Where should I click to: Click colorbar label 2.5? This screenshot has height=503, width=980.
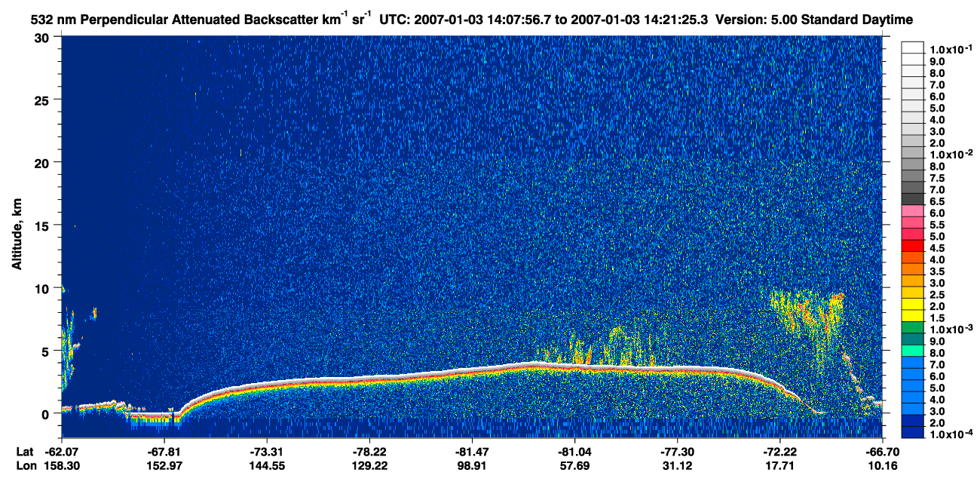pos(939,294)
